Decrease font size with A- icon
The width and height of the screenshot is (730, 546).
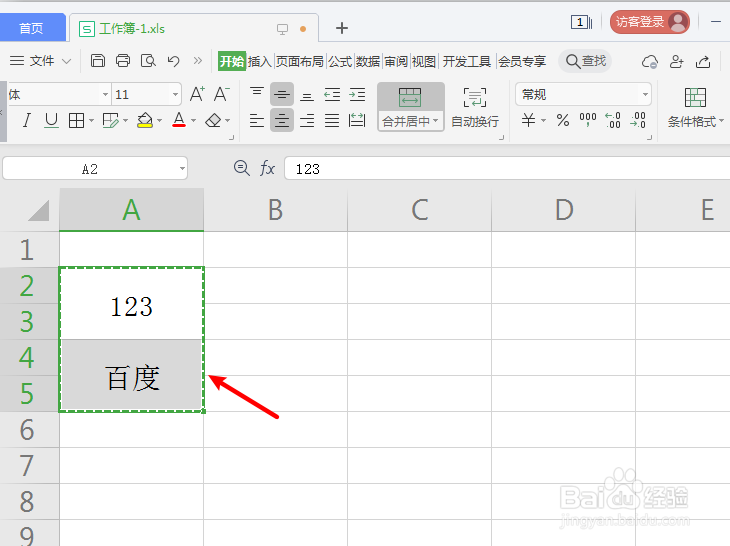pos(222,94)
